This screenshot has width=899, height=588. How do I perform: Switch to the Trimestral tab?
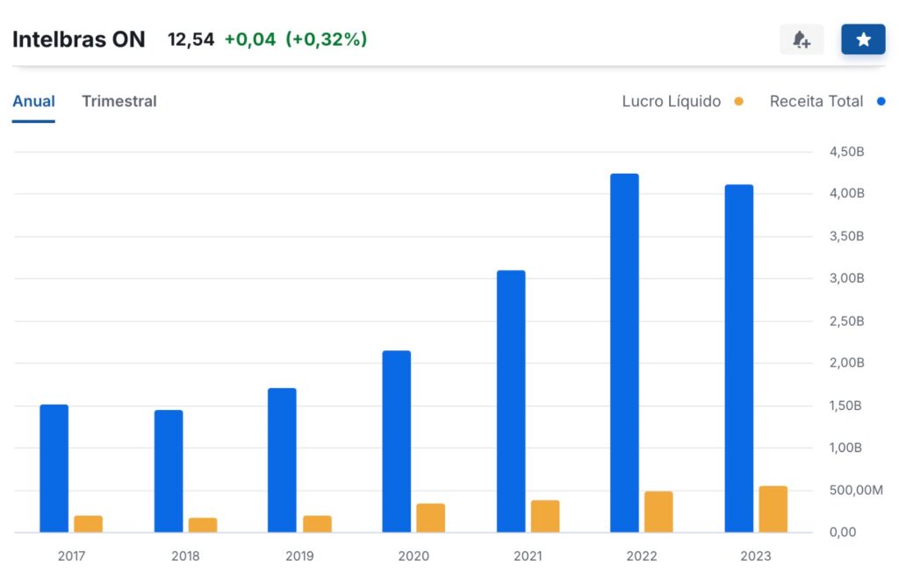pyautogui.click(x=119, y=101)
